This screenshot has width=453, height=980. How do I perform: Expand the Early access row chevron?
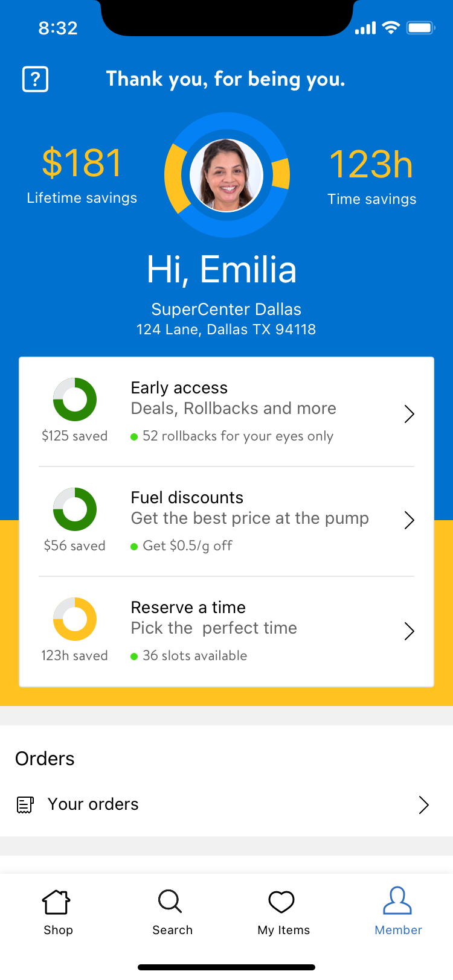click(410, 414)
